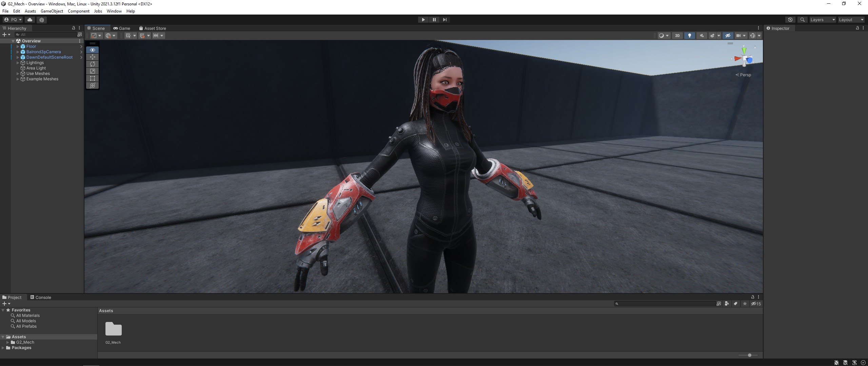The image size is (868, 366).
Task: Open the GameObject menu
Action: (x=52, y=11)
